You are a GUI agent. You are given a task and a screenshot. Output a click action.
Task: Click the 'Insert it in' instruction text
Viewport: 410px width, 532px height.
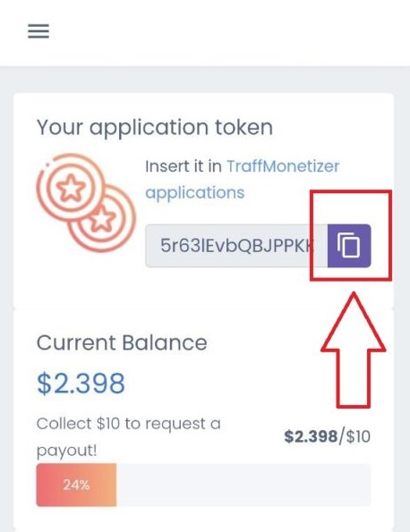pyautogui.click(x=184, y=166)
